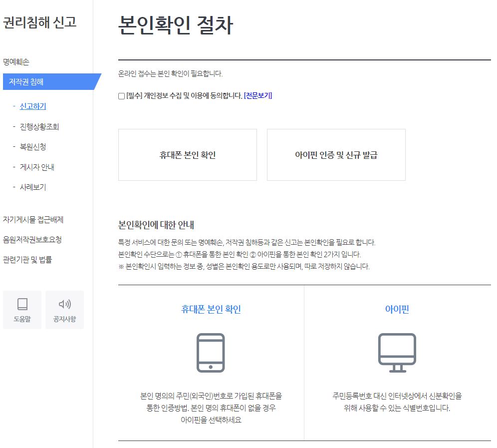Select 자기게시물 접근배제 in the sidebar

pyautogui.click(x=33, y=220)
